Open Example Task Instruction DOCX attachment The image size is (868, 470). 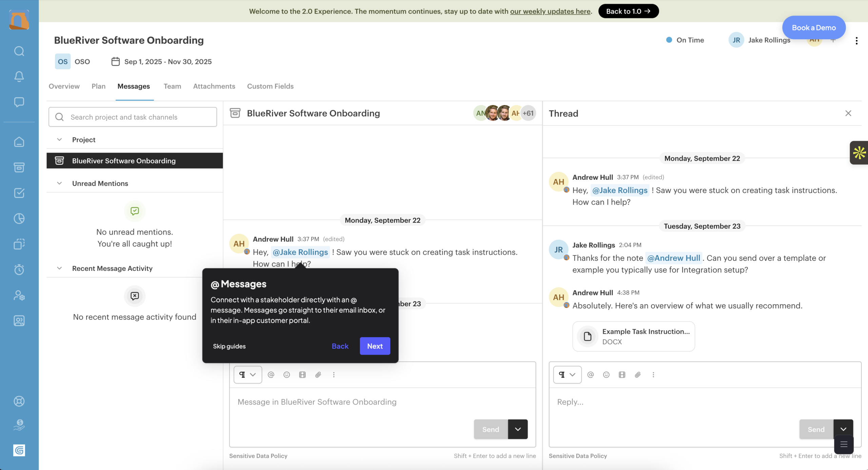tap(633, 336)
